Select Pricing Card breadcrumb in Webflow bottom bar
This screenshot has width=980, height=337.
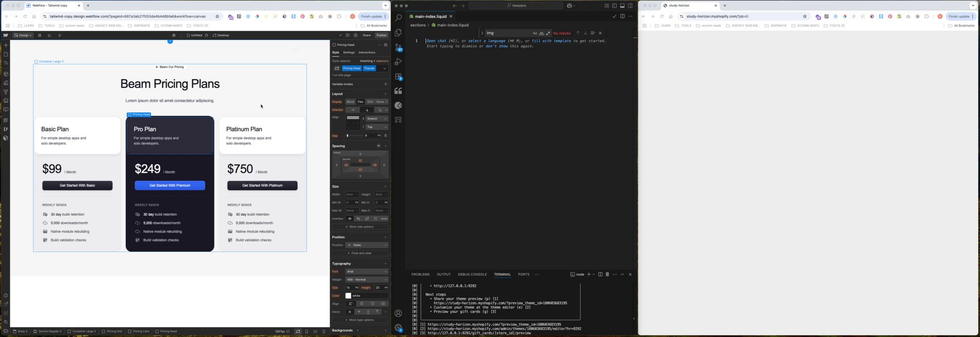(139, 331)
